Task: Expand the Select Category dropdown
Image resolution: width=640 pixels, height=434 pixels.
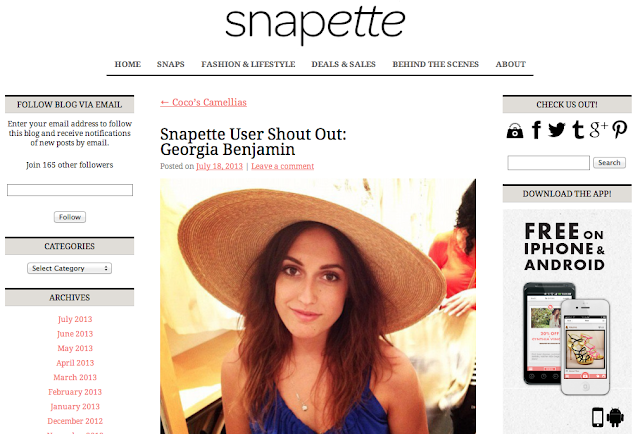Action: (69, 268)
